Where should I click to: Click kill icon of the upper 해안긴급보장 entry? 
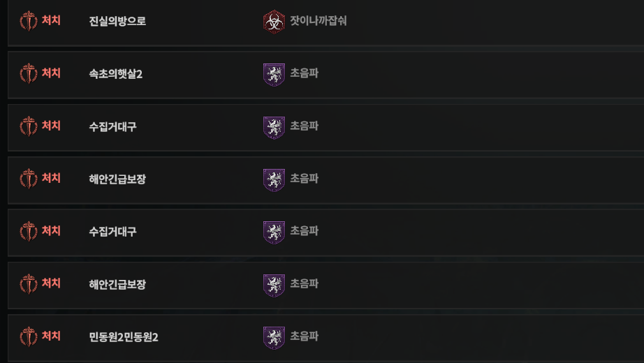pos(29,179)
